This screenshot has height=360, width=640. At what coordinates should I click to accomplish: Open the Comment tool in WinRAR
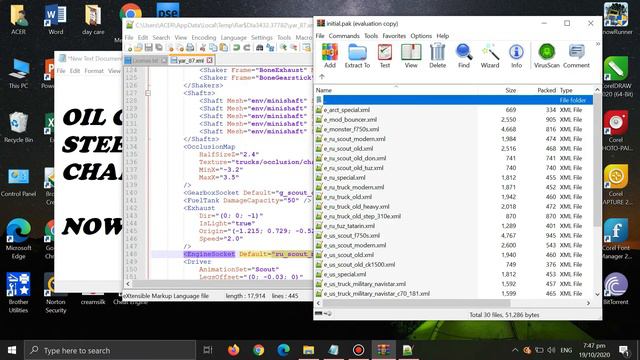coord(576,56)
